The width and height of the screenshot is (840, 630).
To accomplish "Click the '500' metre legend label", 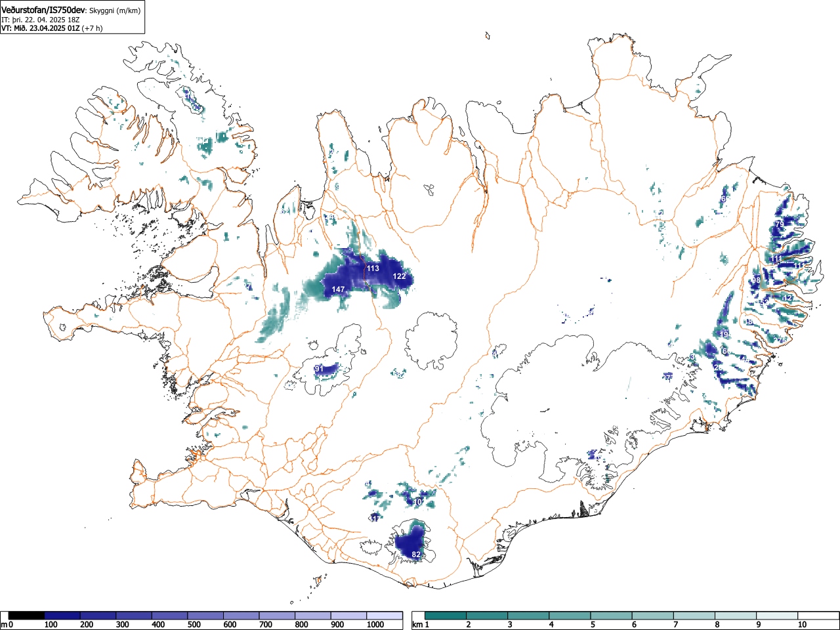I will [194, 625].
